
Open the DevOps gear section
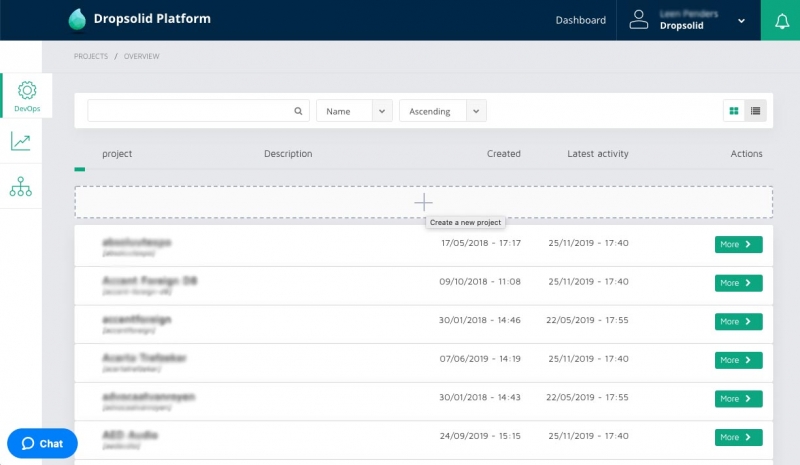(27, 95)
